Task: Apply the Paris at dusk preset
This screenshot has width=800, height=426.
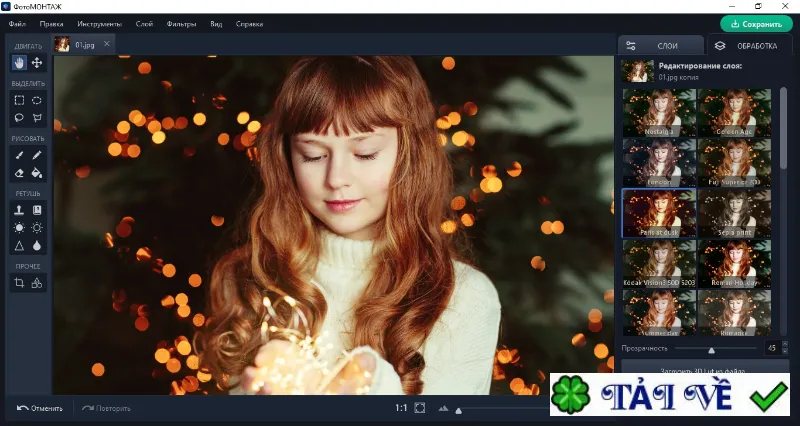Action: coord(659,213)
